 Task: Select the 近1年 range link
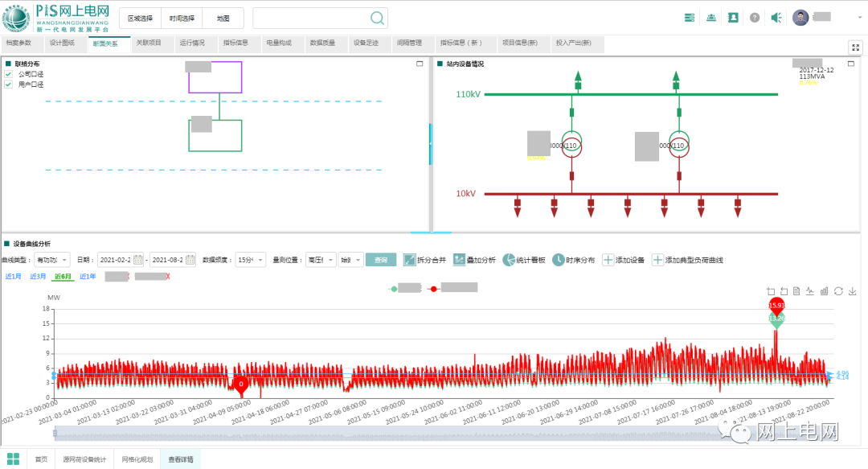point(88,276)
